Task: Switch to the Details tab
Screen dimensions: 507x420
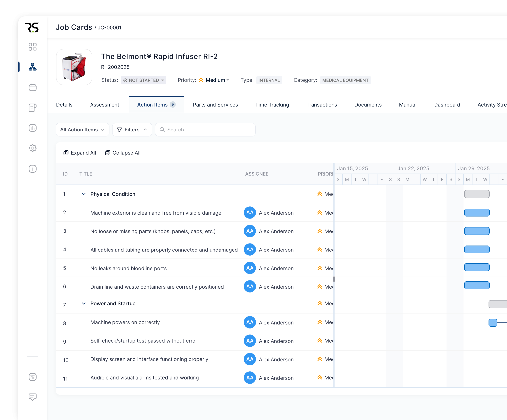Action: 64,105
